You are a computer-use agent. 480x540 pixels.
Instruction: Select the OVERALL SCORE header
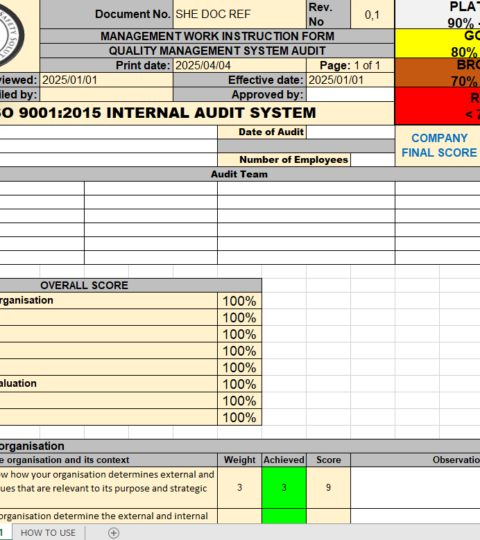(131, 285)
